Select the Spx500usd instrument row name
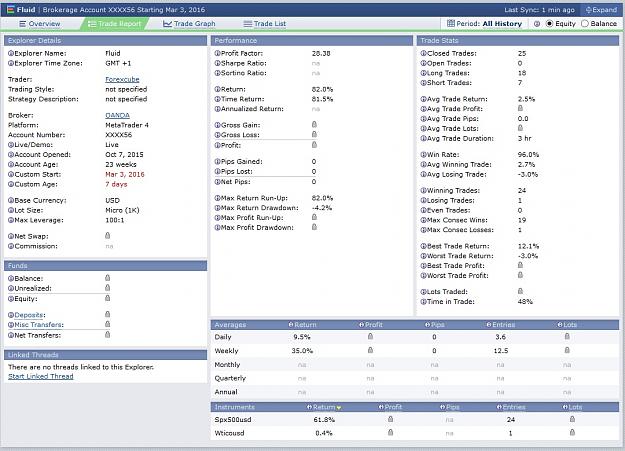625x451 pixels. [233, 419]
